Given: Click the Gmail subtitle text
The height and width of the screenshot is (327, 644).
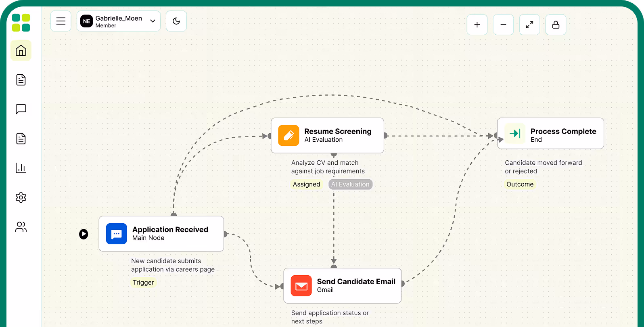Looking at the screenshot, I should pyautogui.click(x=325, y=290).
